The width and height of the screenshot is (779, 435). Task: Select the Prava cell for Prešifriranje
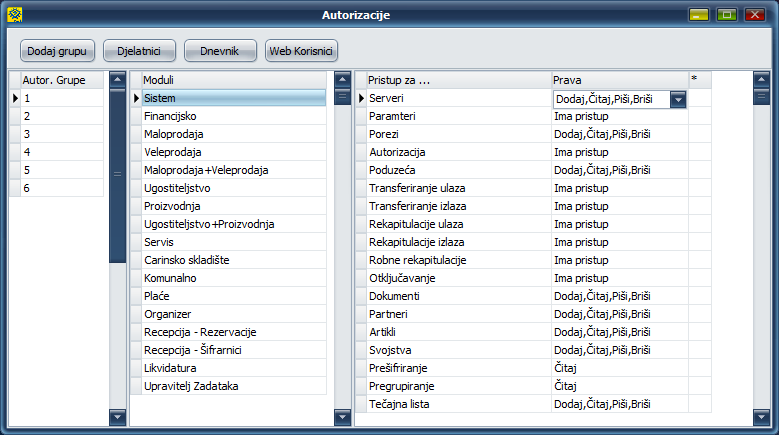point(619,368)
